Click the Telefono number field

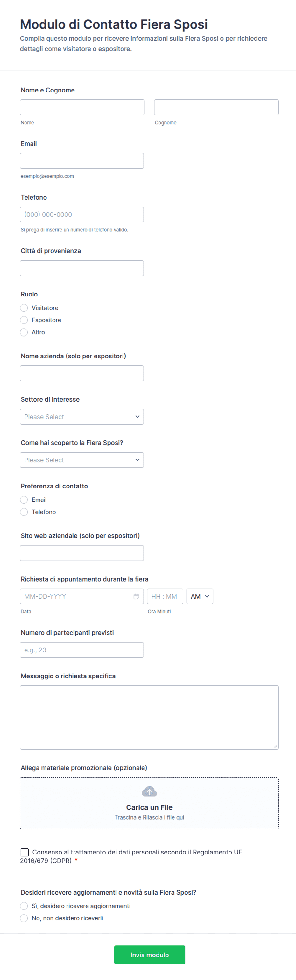82,214
